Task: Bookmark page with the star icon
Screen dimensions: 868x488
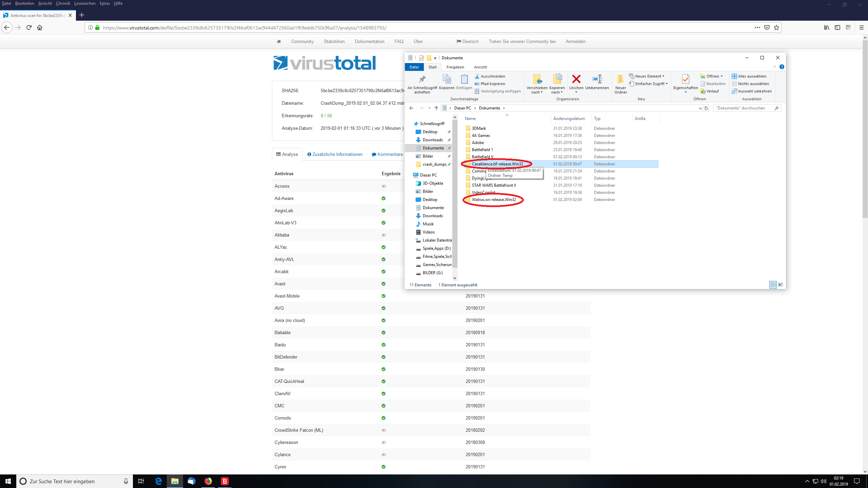Action: click(776, 27)
